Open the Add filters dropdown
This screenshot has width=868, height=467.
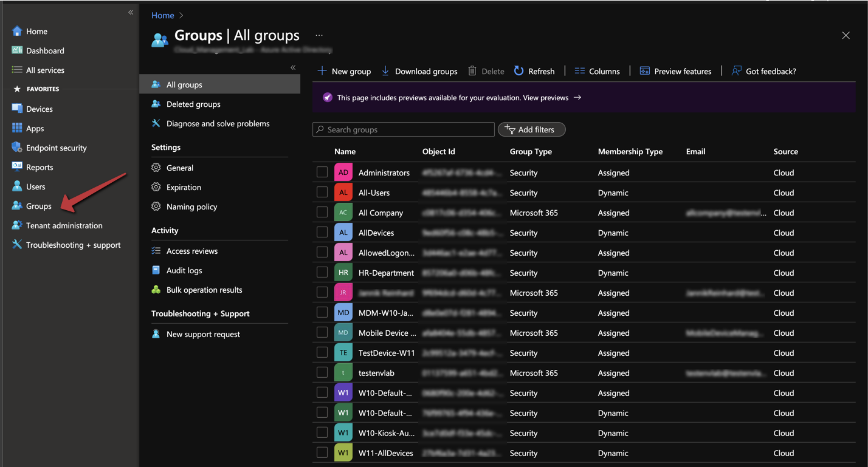coord(531,129)
